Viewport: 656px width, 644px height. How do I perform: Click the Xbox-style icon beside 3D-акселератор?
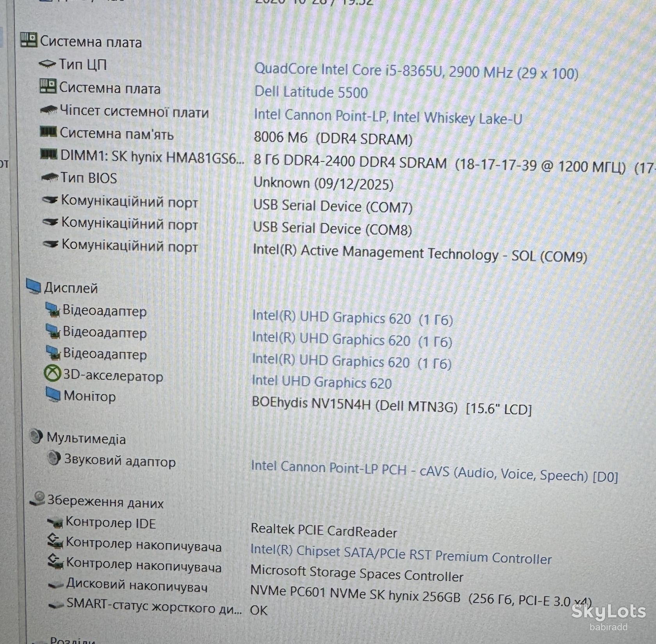[x=52, y=373]
